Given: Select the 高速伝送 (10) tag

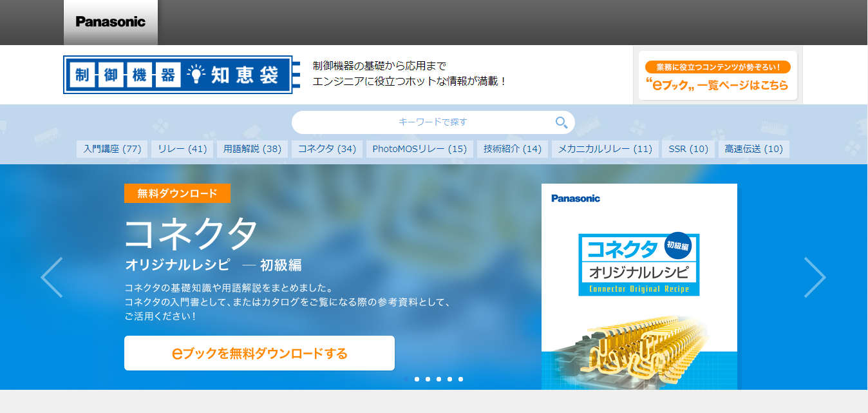Looking at the screenshot, I should click(754, 149).
